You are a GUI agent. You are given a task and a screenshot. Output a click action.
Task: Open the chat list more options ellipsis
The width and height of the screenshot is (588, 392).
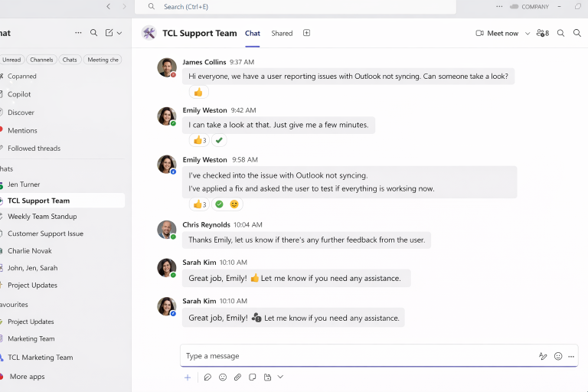(78, 33)
